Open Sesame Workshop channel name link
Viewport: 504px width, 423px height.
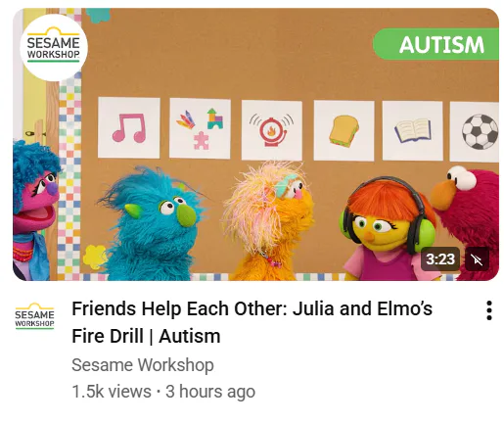143,364
